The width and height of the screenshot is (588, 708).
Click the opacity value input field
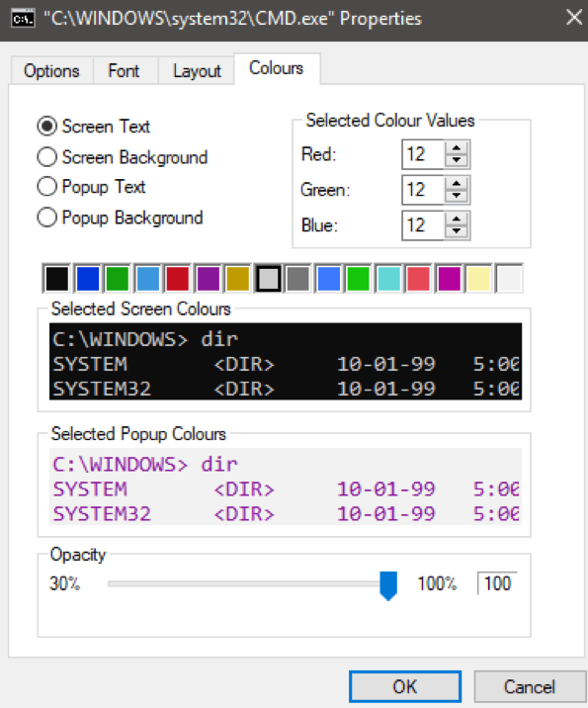[497, 583]
